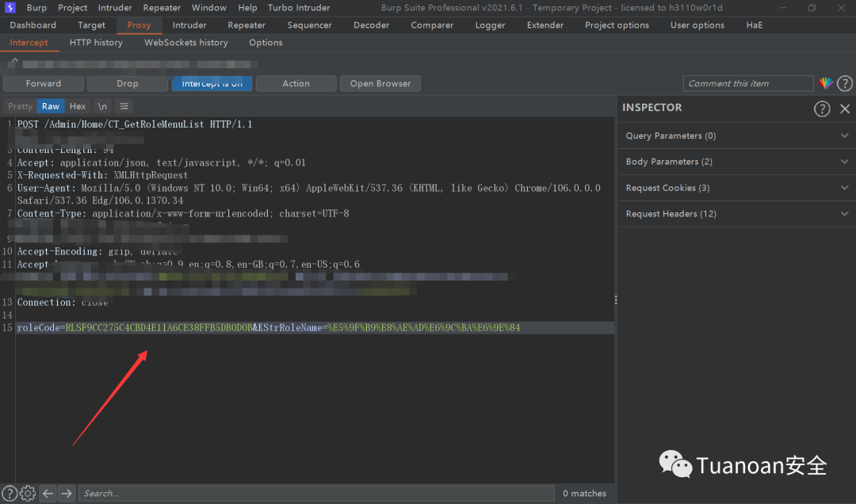Toggle the Intercept is on button
The width and height of the screenshot is (856, 504).
pos(212,83)
